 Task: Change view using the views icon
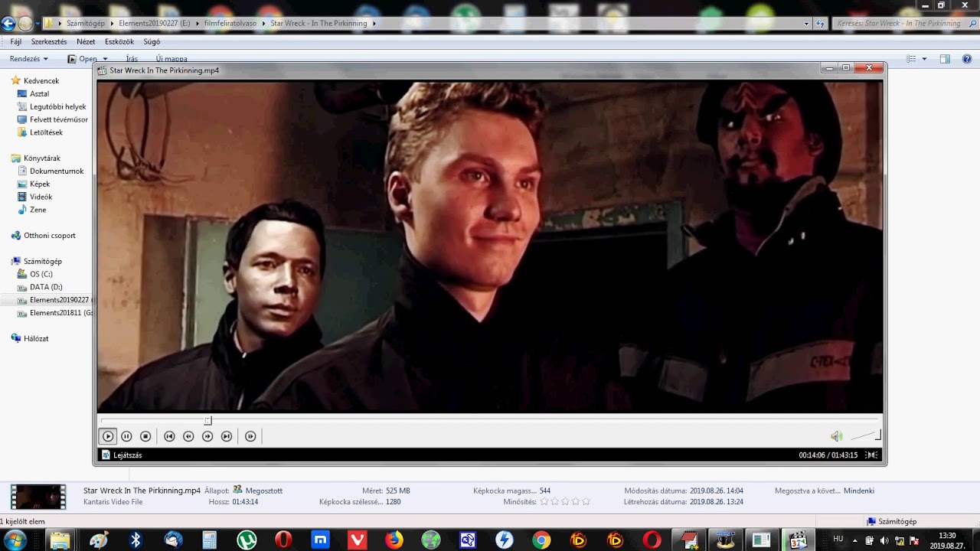911,59
